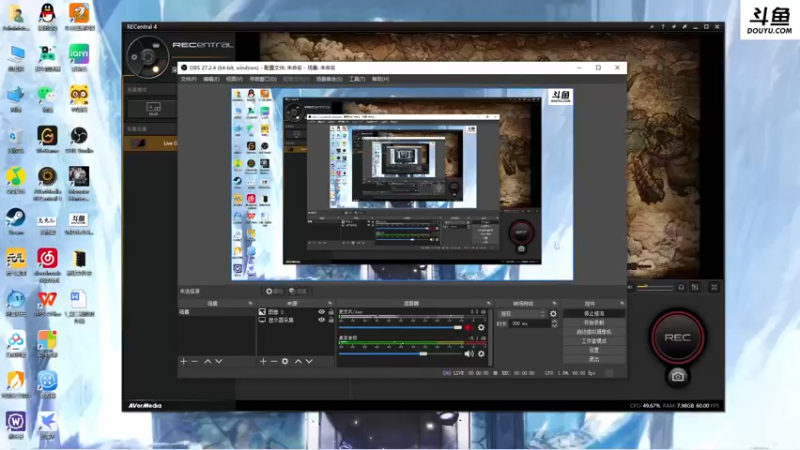
Task: Toggle fullscreen preview icon in RECentral
Action: pyautogui.click(x=714, y=287)
